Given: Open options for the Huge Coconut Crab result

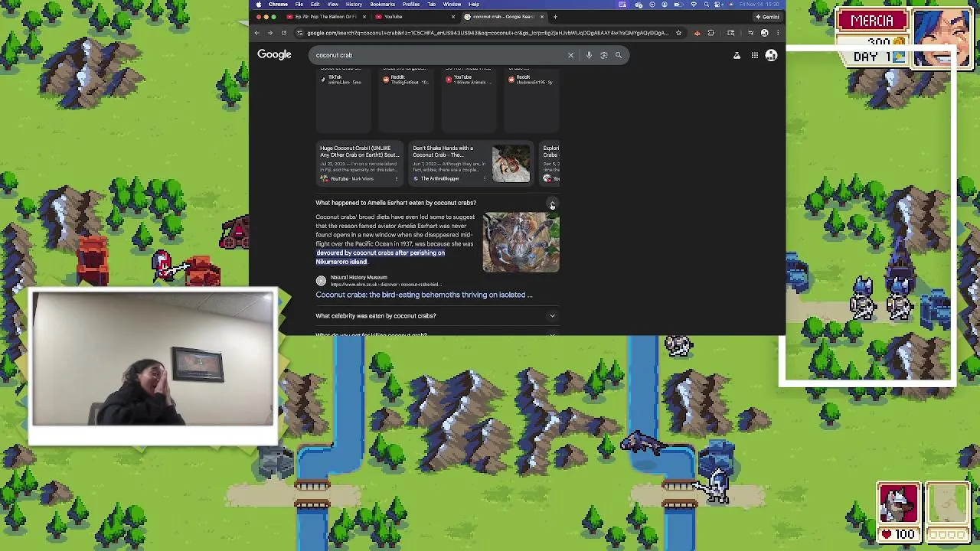Looking at the screenshot, I should (396, 178).
